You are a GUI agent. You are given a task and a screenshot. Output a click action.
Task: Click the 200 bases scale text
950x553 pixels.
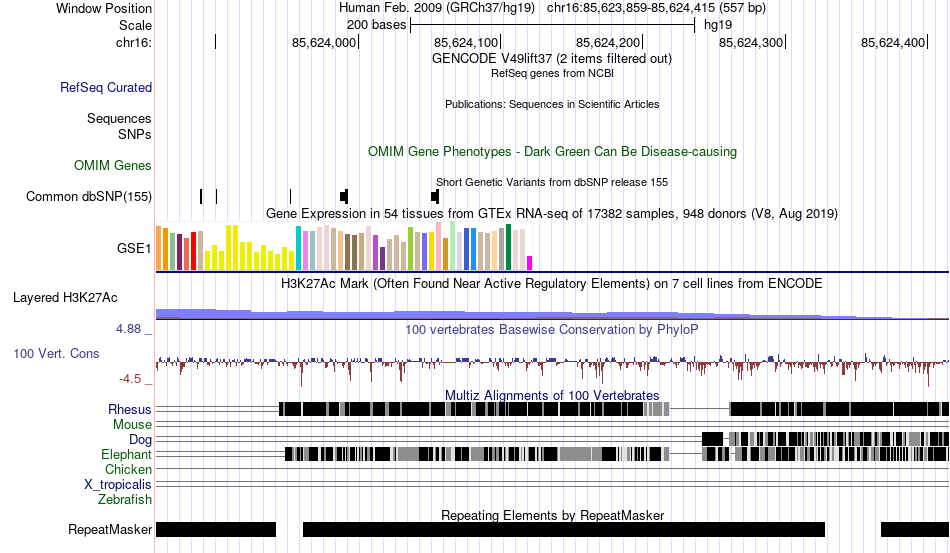(376, 25)
